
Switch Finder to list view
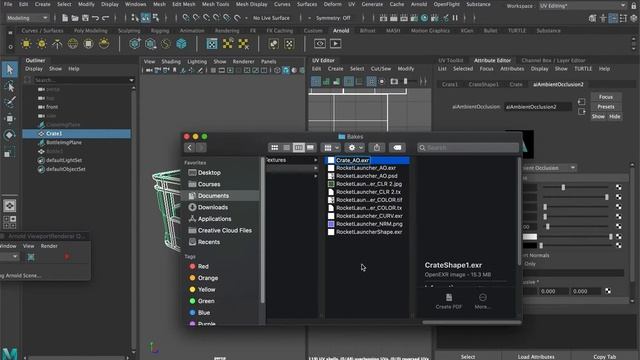287,147
